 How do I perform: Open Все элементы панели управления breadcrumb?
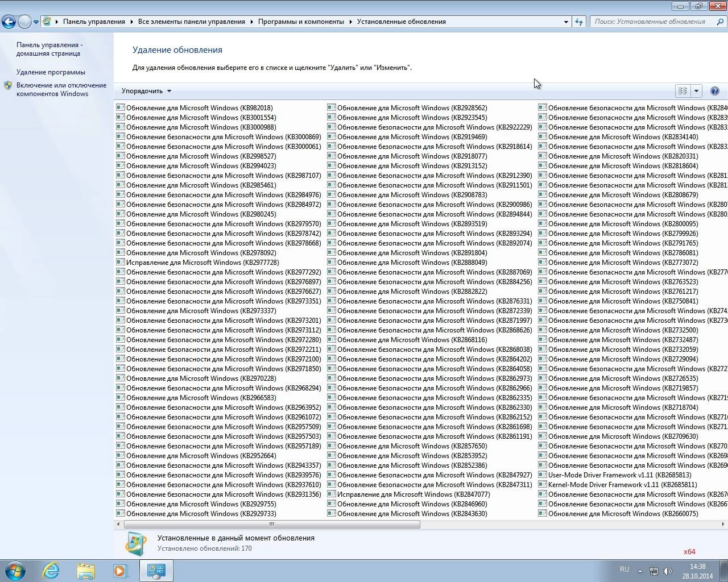[x=191, y=22]
